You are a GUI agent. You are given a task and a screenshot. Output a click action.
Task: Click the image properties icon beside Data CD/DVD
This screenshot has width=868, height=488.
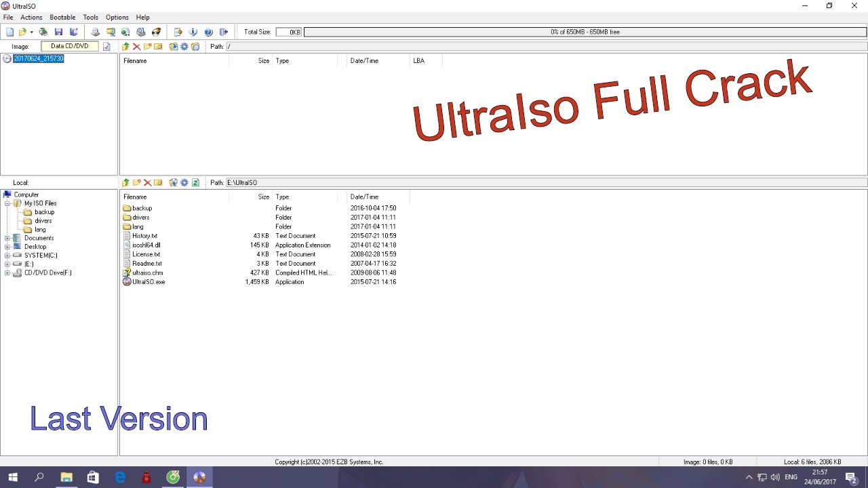point(106,47)
